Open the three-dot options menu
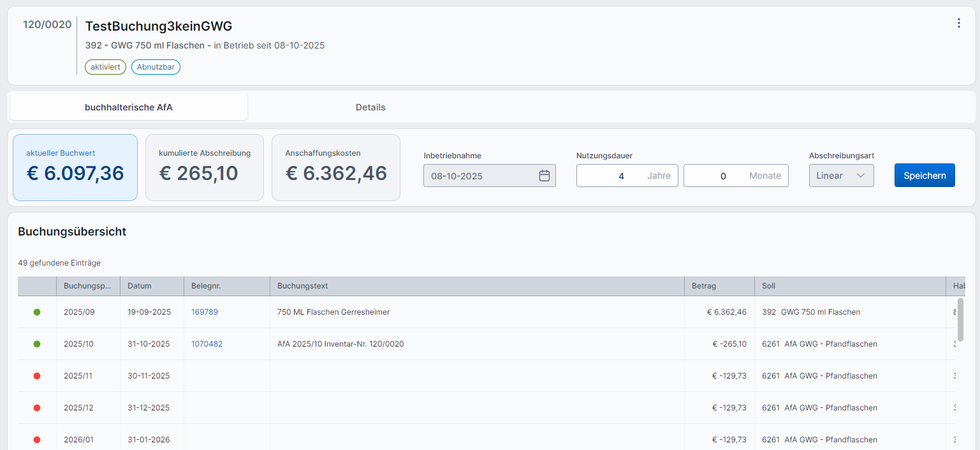Screen dimensions: 980x450 pyautogui.click(x=958, y=24)
